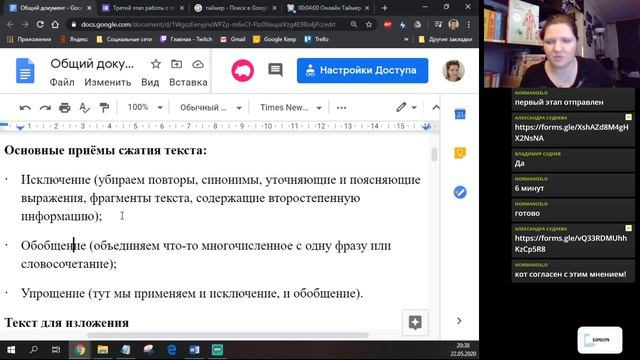Expand the side panel chevron
The height and width of the screenshot is (360, 640).
[x=459, y=321]
